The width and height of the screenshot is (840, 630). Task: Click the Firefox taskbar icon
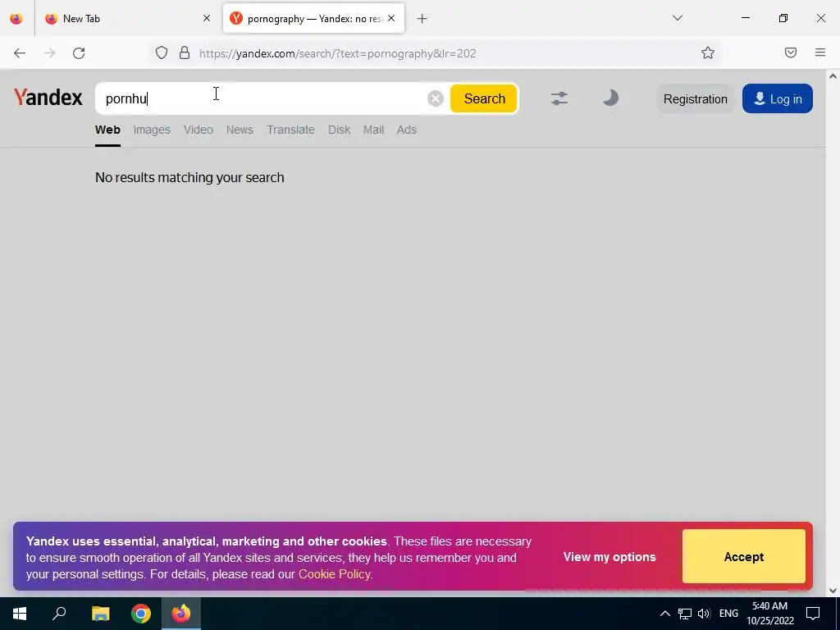coord(181,614)
